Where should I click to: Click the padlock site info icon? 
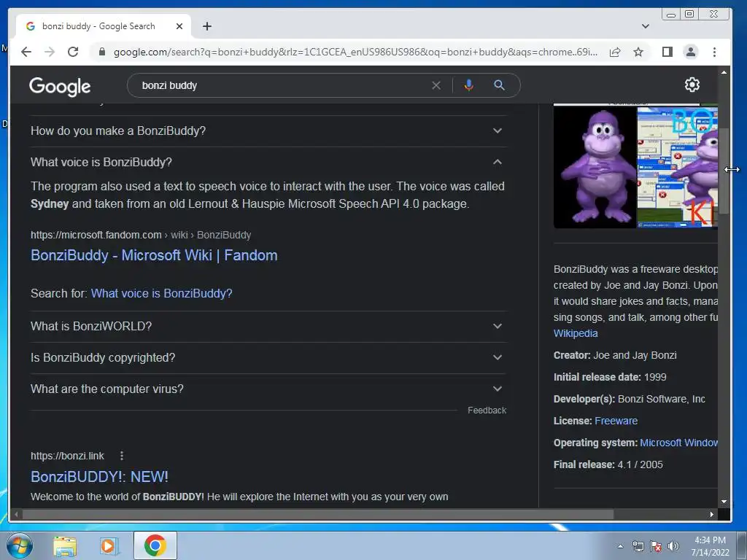[x=101, y=52]
